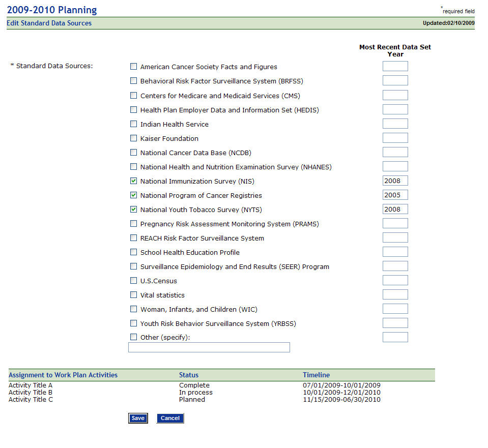488x448 pixels.
Task: Click Assignment to Work Plan Activities header
Action: point(63,375)
